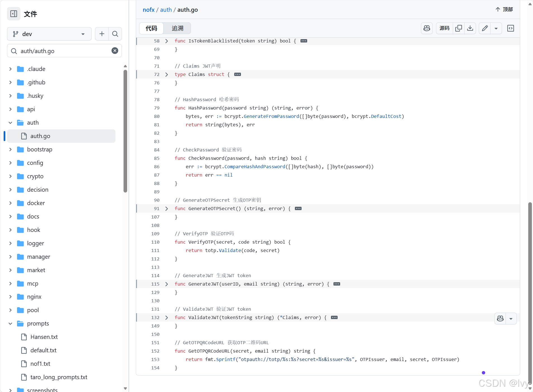Image resolution: width=533 pixels, height=392 pixels.
Task: Expand folded Claims struct at line 72
Action: point(167,75)
